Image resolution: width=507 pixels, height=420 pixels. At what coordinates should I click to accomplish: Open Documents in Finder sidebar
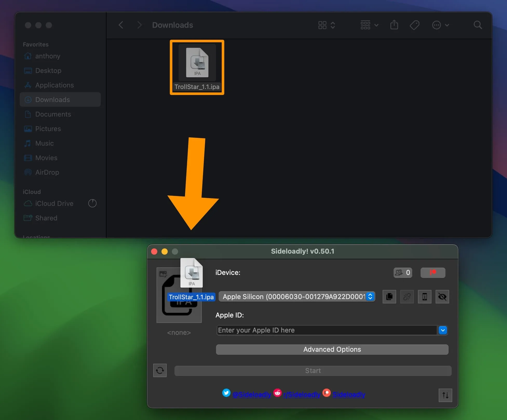click(x=60, y=114)
